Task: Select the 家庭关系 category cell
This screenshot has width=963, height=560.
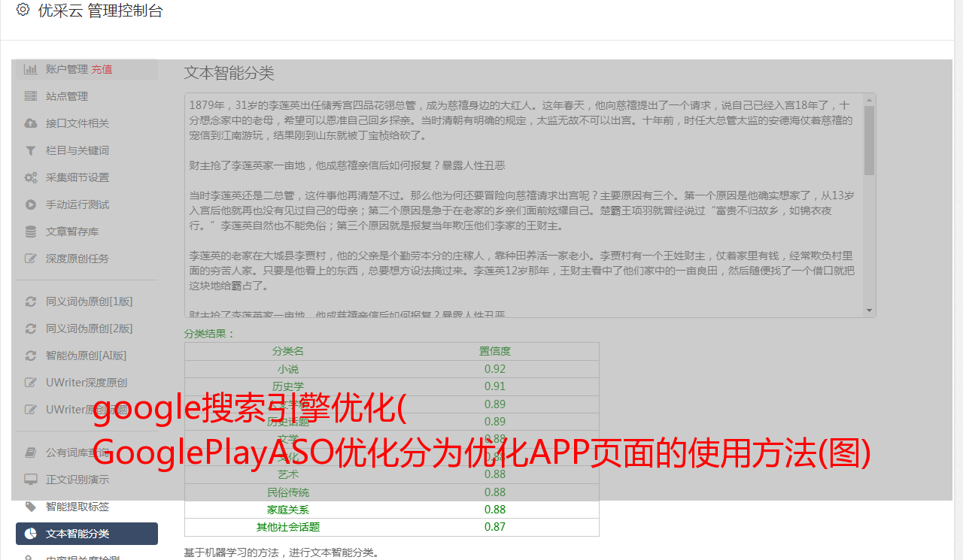Action: pyautogui.click(x=288, y=510)
